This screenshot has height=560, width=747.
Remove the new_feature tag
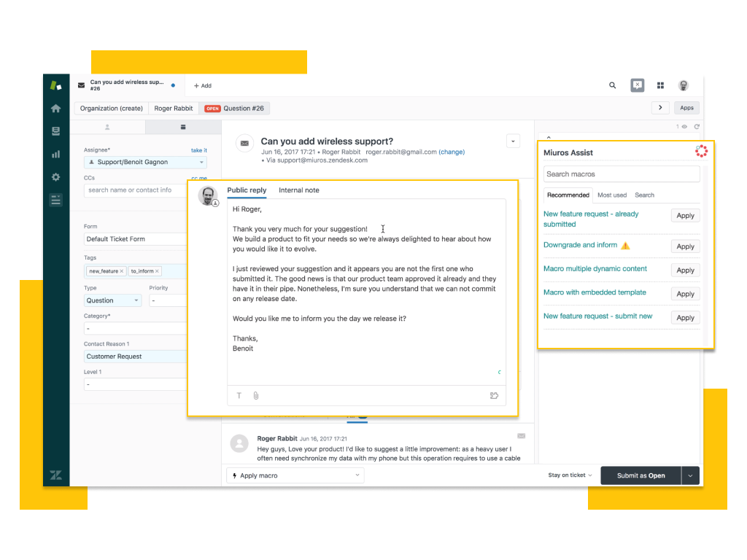pyautogui.click(x=122, y=271)
